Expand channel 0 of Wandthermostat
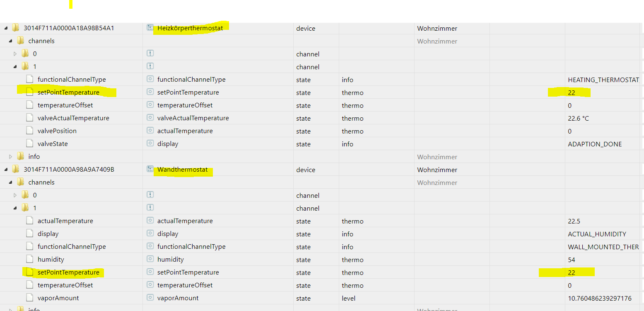 (15, 195)
